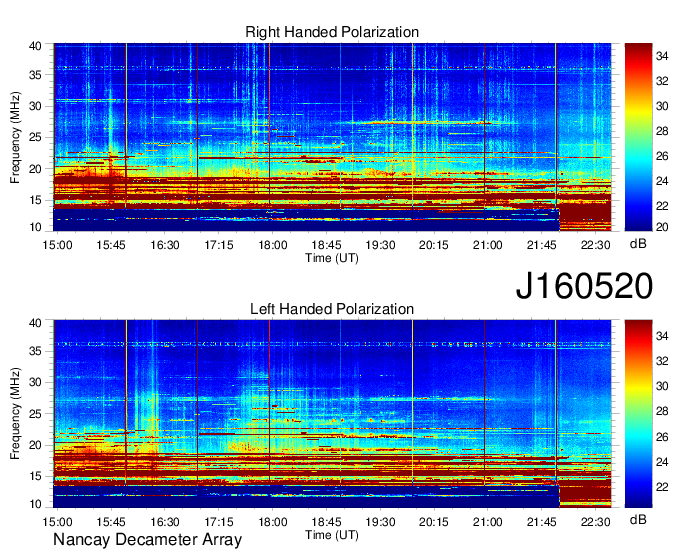This screenshot has width=680, height=552.
Task: Click the 19:30 time tick of the left-handed plot
Action: point(380,522)
